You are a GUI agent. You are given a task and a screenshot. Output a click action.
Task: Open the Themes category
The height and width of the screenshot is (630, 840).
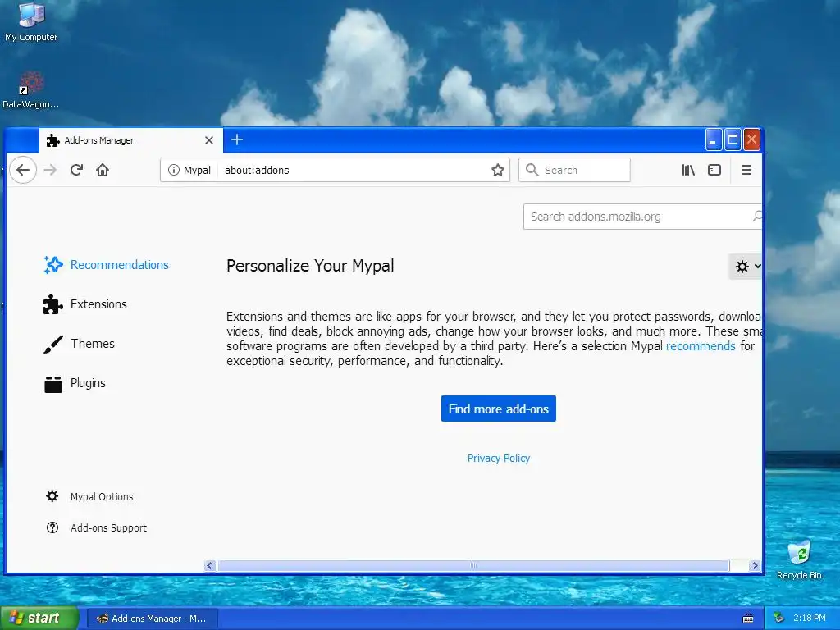point(79,344)
